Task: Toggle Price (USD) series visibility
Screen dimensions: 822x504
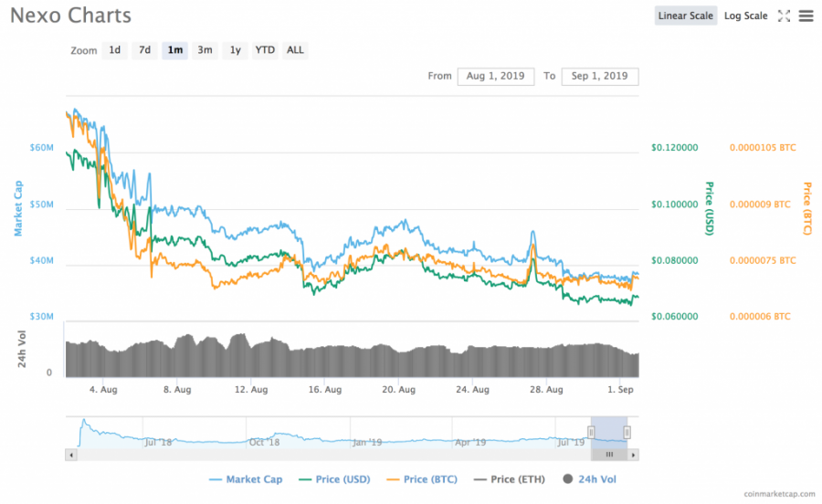Action: point(334,478)
